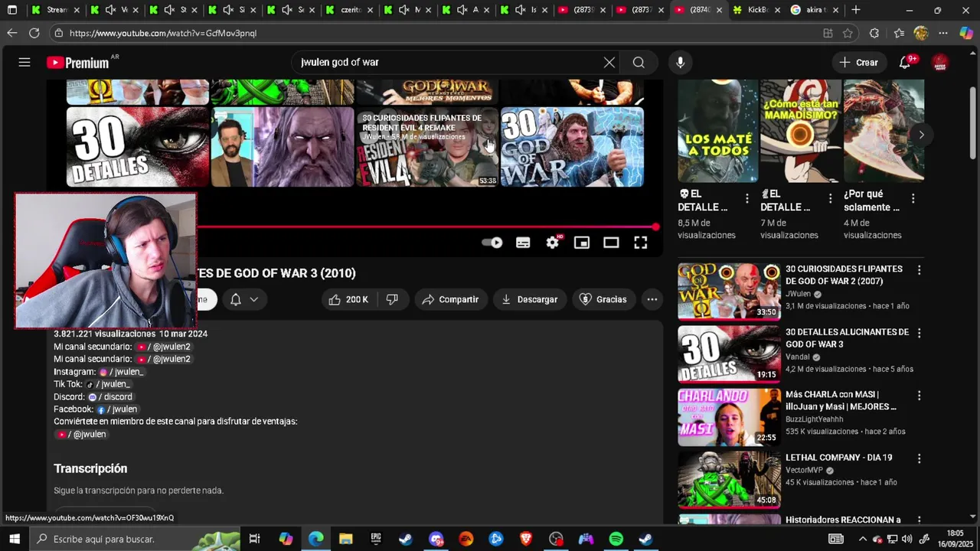Click the browser address bar URL

pyautogui.click(x=163, y=33)
